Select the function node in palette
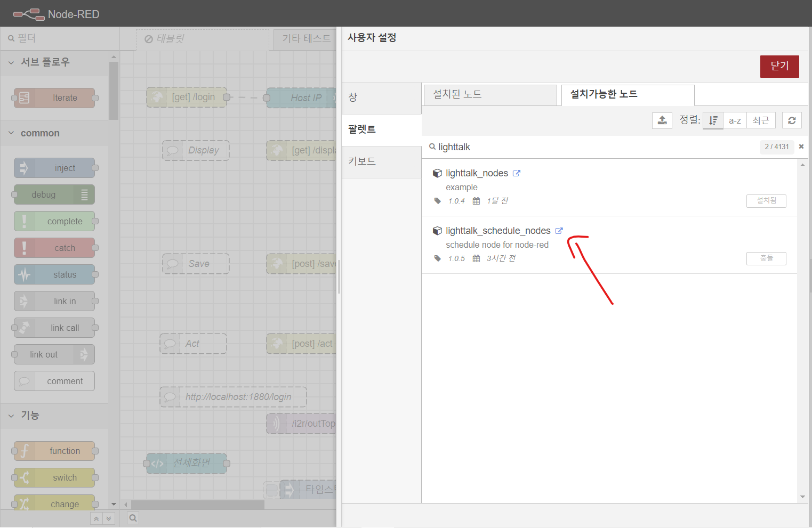 [54, 451]
